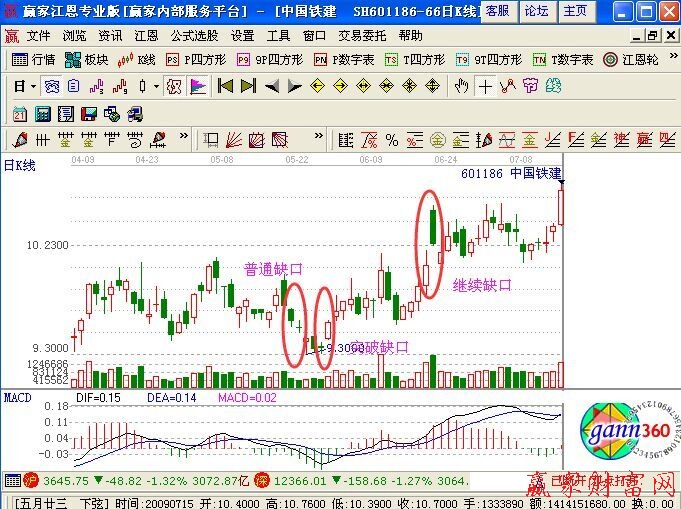The height and width of the screenshot is (509, 681).
Task: Select the hand pan tool
Action: pyautogui.click(x=460, y=86)
